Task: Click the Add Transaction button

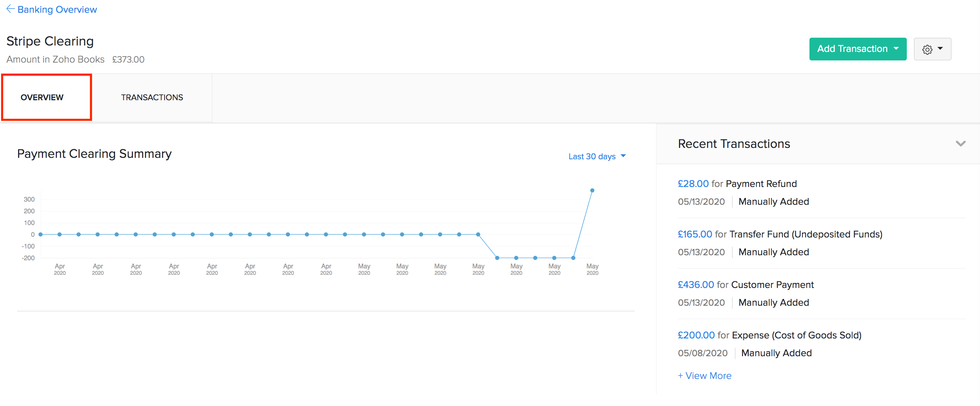Action: 852,49
